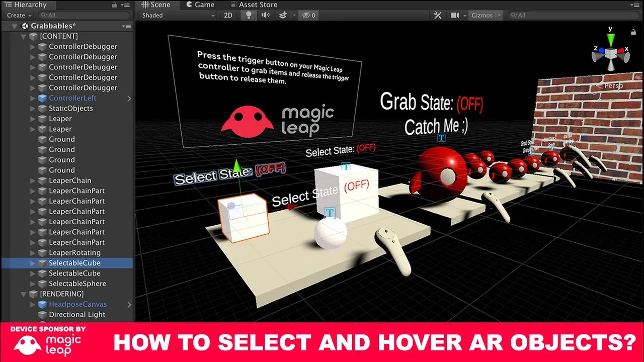Open ControllerLeft prefab via right chevron
The width and height of the screenshot is (644, 362).
(129, 98)
